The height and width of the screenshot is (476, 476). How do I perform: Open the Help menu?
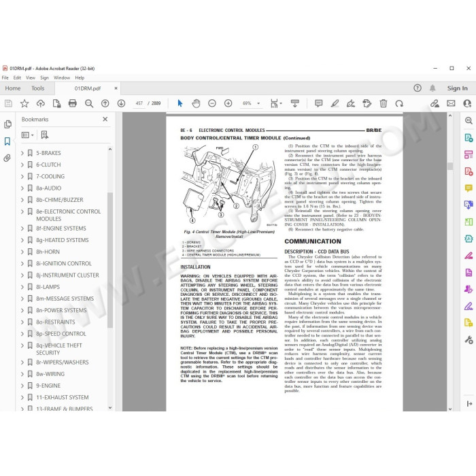tap(80, 78)
